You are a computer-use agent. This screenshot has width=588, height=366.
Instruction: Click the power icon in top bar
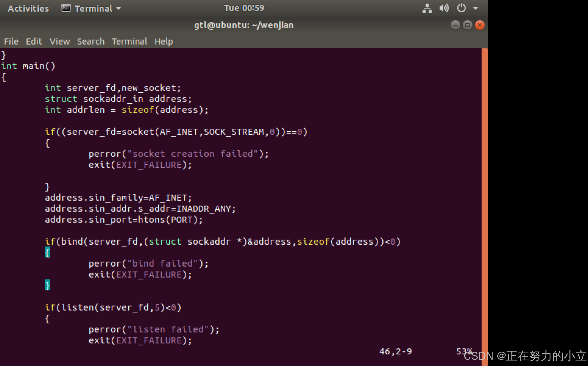pos(461,8)
